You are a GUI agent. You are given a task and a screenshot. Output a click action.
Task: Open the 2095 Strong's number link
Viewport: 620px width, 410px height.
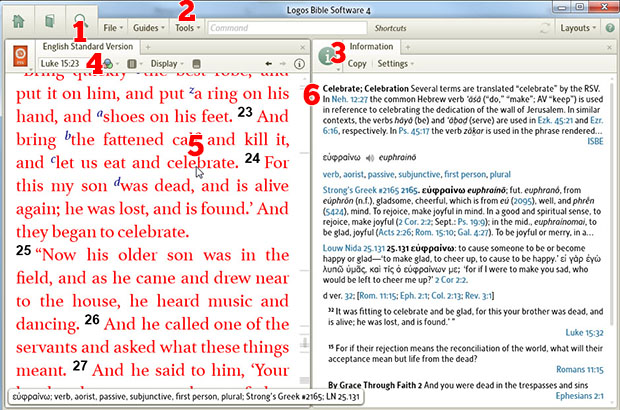(522, 201)
